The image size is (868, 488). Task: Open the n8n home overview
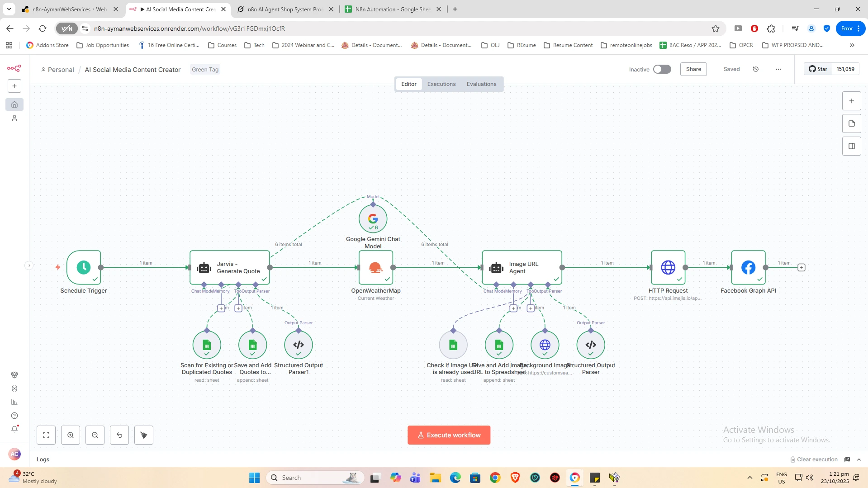tap(14, 104)
